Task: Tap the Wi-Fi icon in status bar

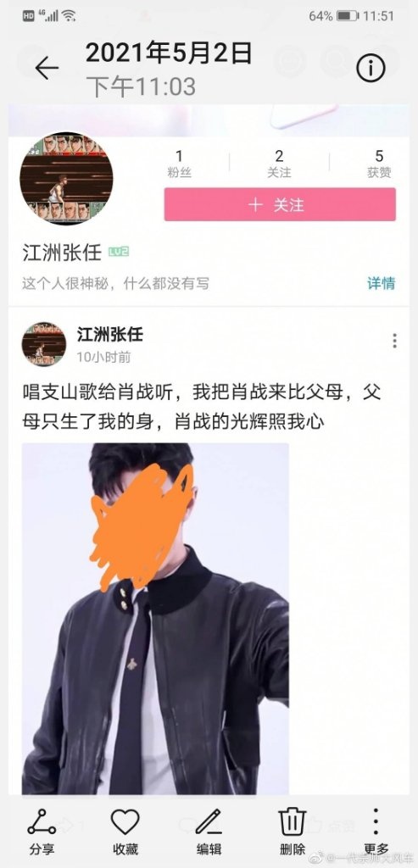Action: [x=69, y=15]
